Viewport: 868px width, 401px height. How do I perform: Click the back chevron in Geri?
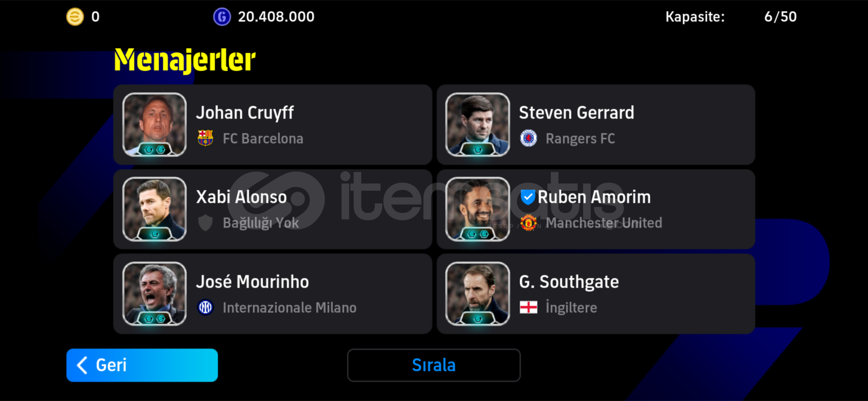tap(82, 365)
